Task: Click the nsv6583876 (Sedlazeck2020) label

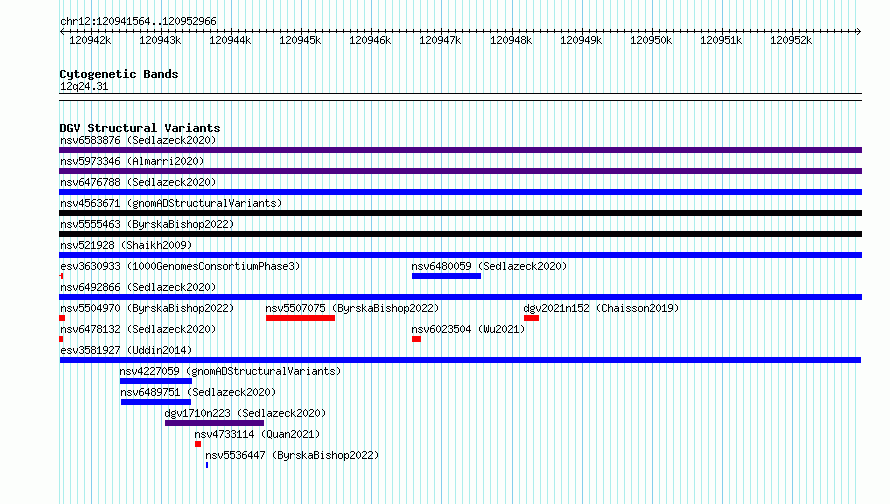Action: pos(138,140)
